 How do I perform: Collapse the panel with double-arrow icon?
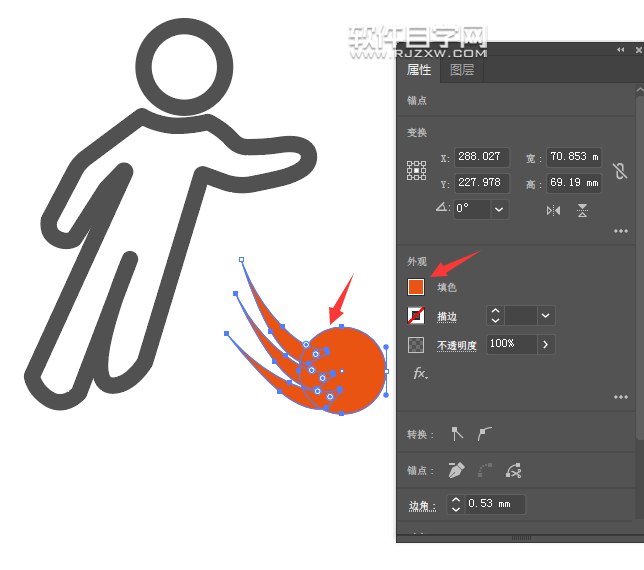tap(621, 50)
